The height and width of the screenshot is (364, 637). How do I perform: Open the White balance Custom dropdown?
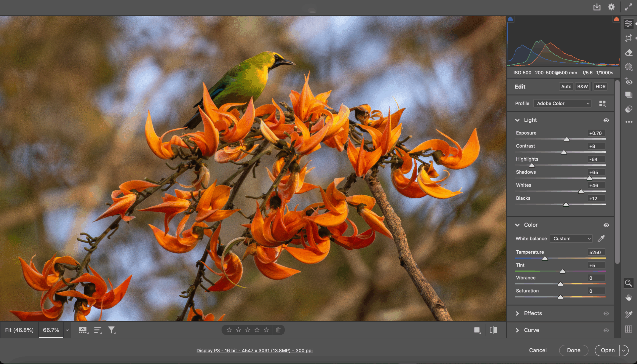click(571, 238)
